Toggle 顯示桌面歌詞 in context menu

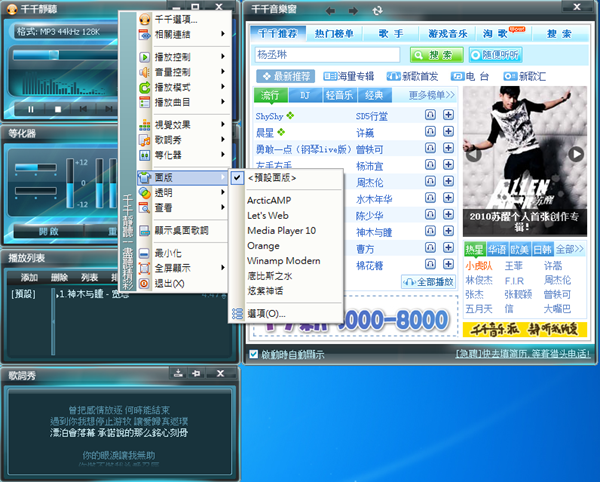[x=180, y=230]
